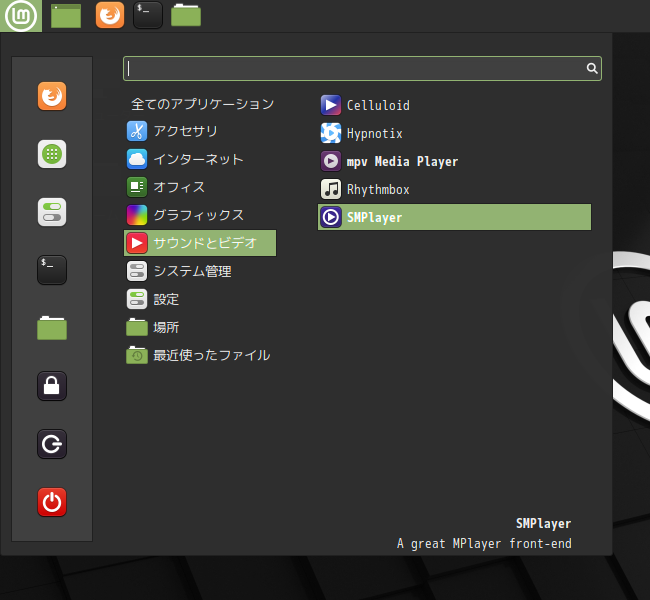The image size is (650, 600).
Task: Click the mpv Media Player icon
Action: coord(331,161)
